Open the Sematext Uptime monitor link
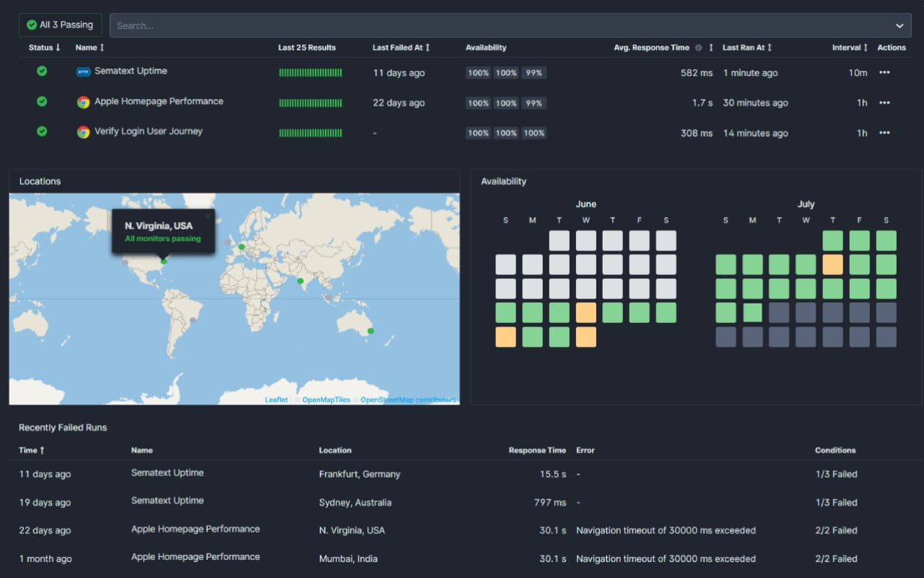924x578 pixels. [131, 71]
